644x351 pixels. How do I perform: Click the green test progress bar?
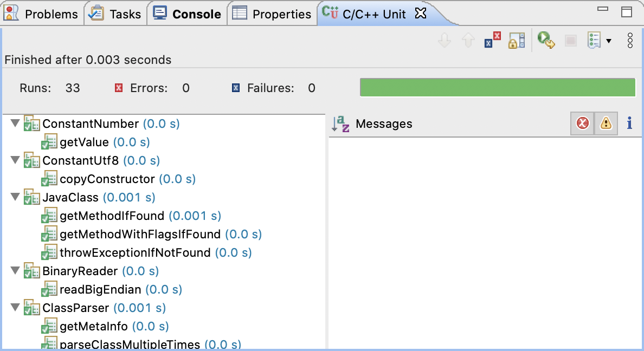[497, 87]
